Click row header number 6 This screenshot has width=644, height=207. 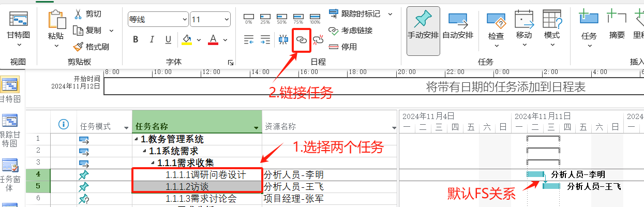pos(39,198)
